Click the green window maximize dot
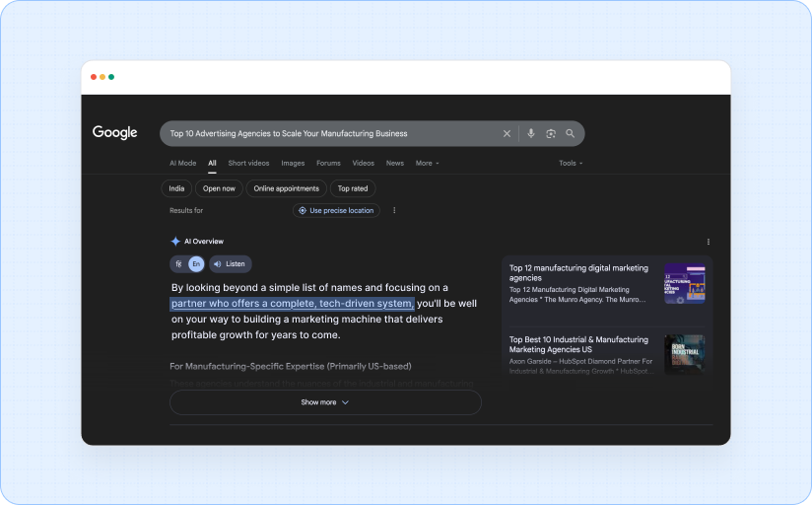The image size is (812, 505). pyautogui.click(x=111, y=77)
